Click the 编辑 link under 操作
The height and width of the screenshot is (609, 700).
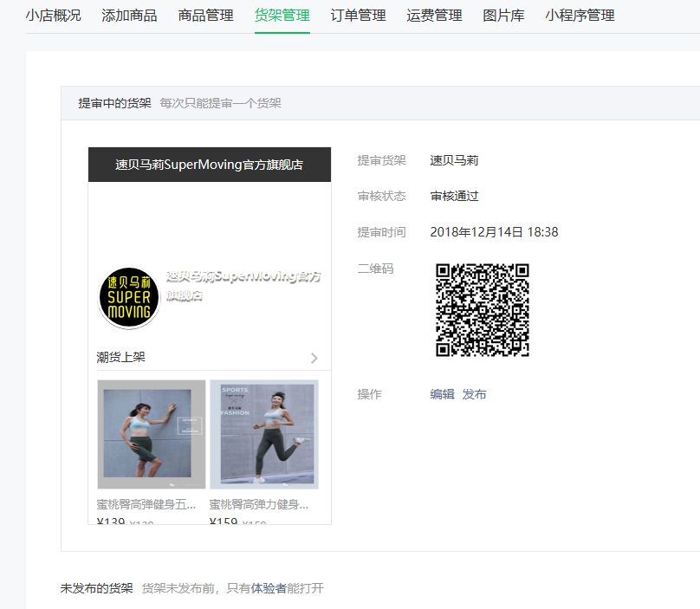point(442,394)
